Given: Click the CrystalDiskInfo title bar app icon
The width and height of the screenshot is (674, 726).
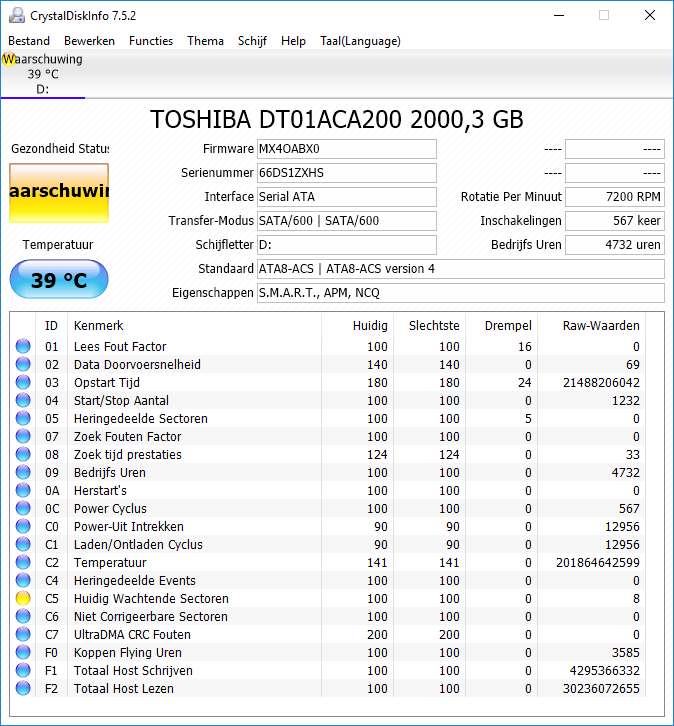Looking at the screenshot, I should (x=17, y=15).
